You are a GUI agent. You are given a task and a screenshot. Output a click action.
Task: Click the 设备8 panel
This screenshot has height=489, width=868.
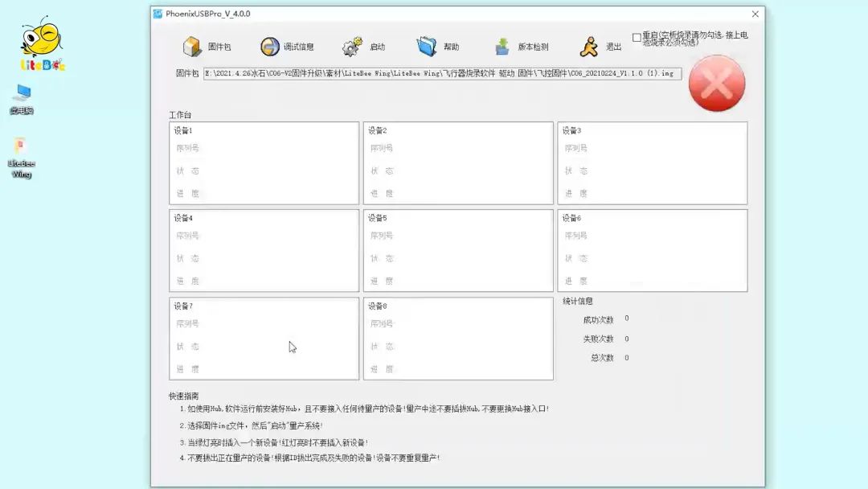[x=458, y=339]
